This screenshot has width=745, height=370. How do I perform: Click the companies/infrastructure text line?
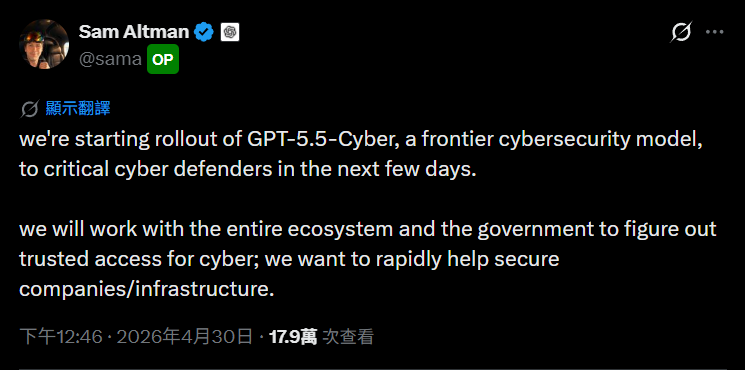coord(147,288)
